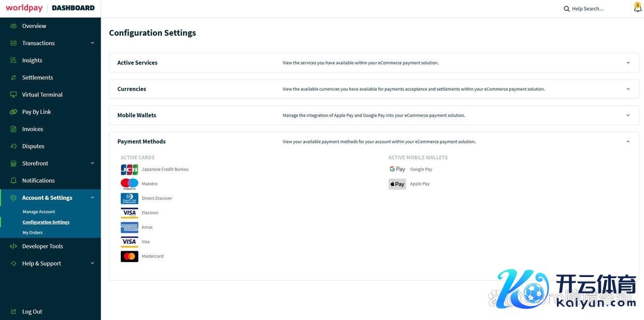Expand the Transactions sidebar menu

point(92,43)
